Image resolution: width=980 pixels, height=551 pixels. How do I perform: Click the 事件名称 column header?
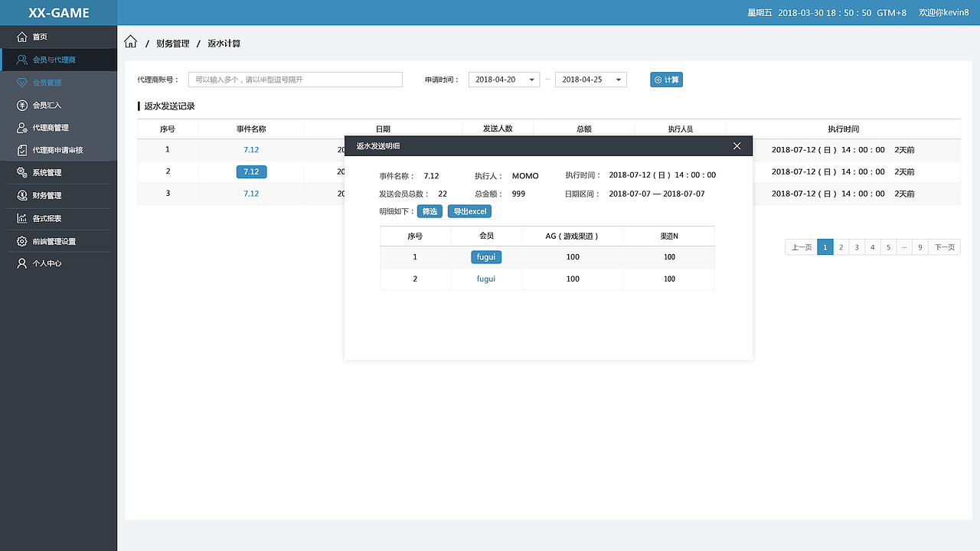click(251, 129)
